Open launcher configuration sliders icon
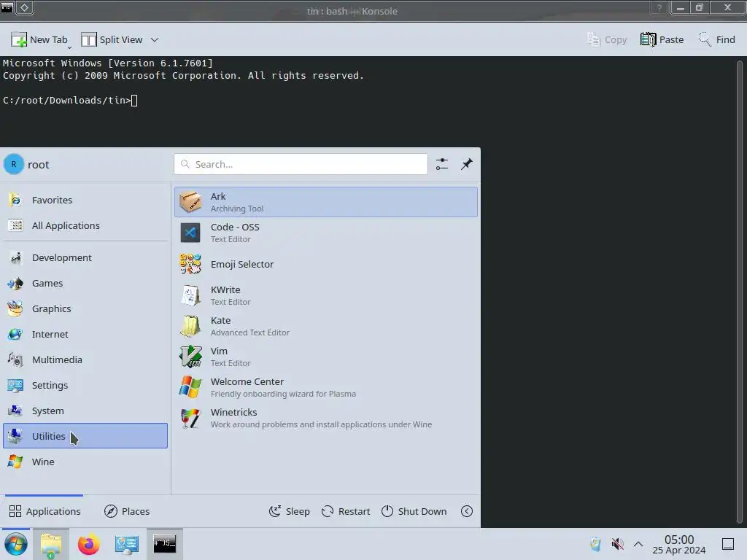The image size is (747, 560). point(441,164)
